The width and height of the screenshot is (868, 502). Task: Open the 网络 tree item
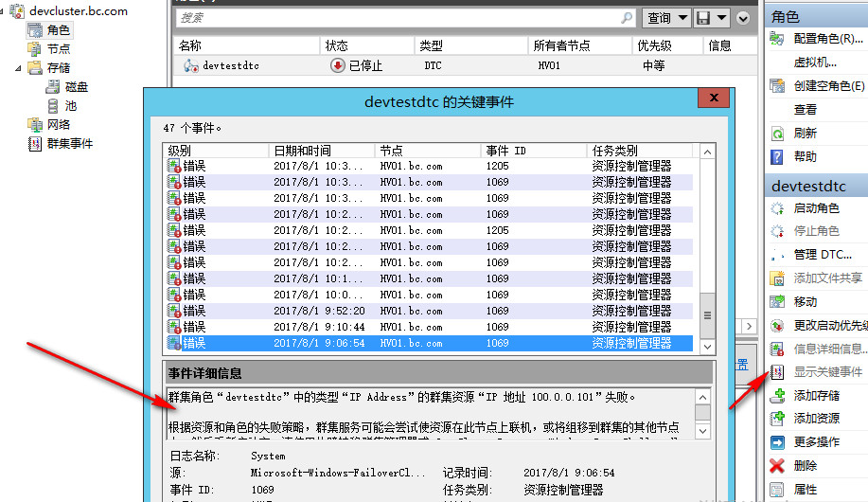[x=58, y=125]
